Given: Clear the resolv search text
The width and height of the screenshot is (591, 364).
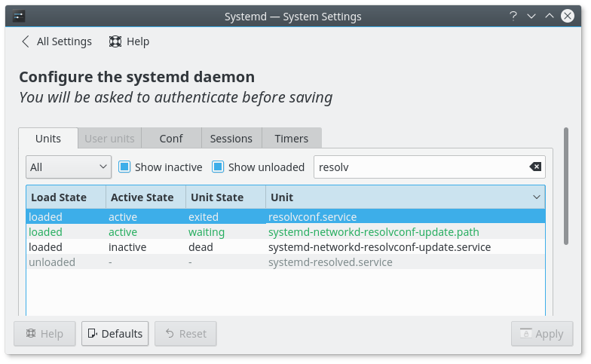Looking at the screenshot, I should click(x=534, y=167).
